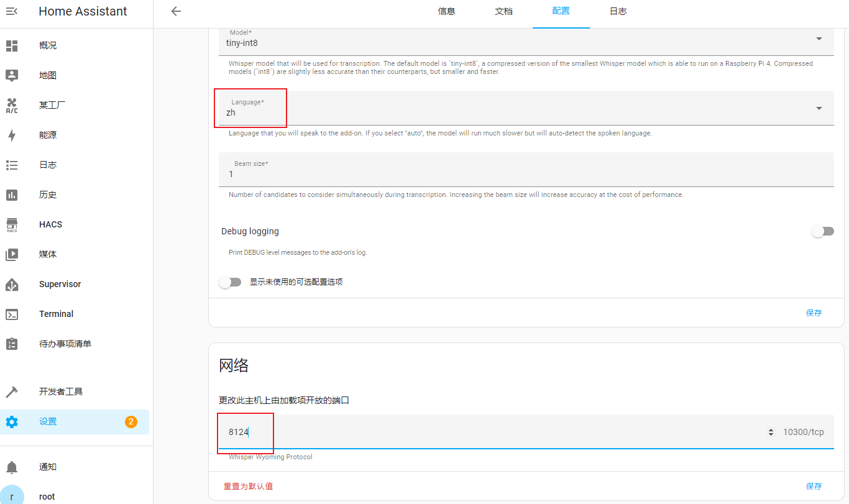Select 媒体 label in the sidebar
This screenshot has height=504, width=849.
pyautogui.click(x=48, y=254)
